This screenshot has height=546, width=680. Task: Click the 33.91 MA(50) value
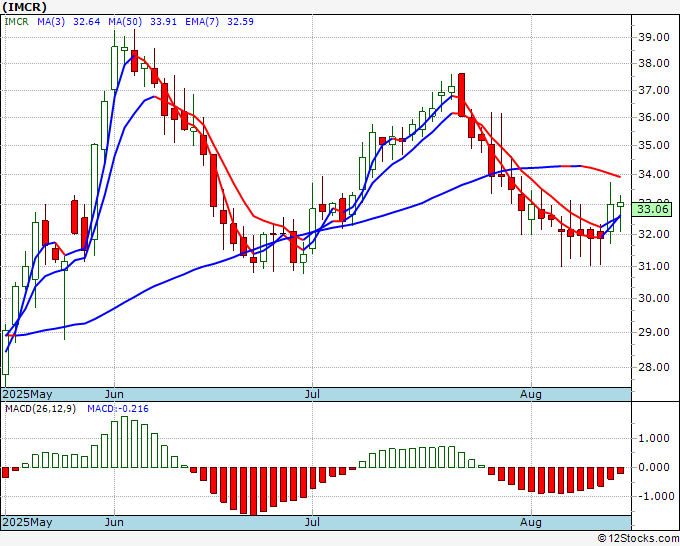pos(163,22)
